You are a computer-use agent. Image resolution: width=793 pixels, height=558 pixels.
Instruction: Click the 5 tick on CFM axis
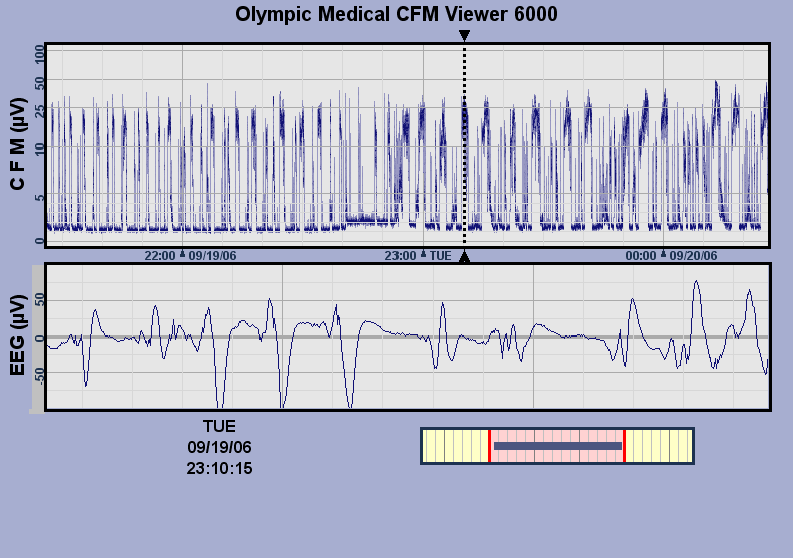[x=39, y=198]
